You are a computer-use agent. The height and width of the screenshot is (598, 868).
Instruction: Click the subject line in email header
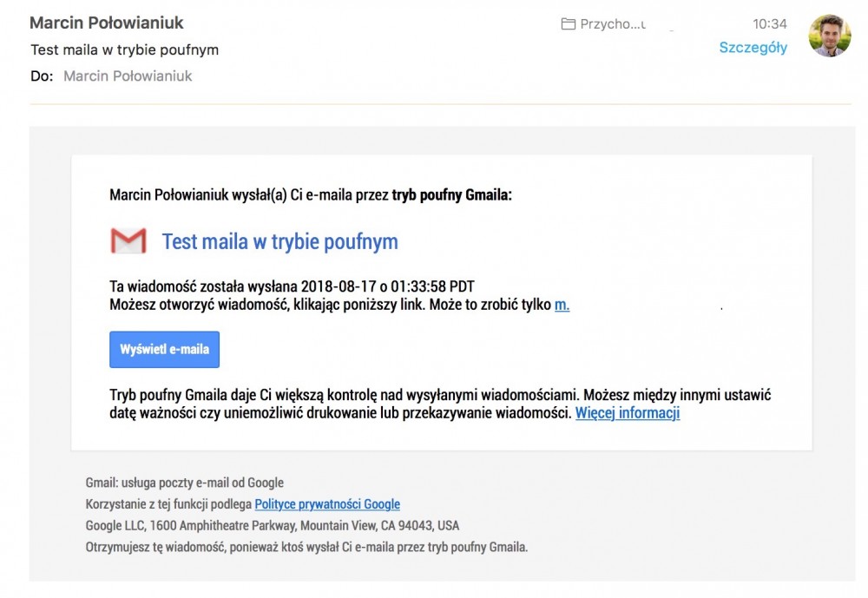coord(124,49)
